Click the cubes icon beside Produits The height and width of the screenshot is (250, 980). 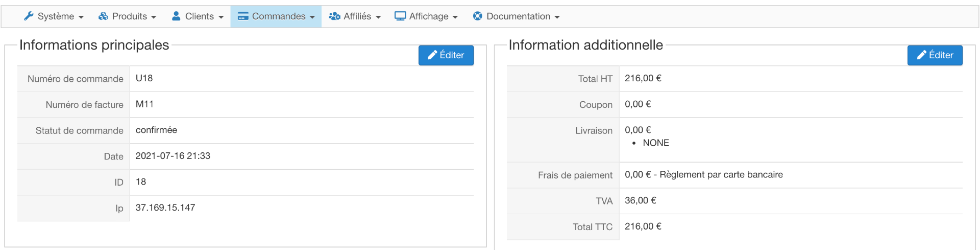click(x=103, y=16)
